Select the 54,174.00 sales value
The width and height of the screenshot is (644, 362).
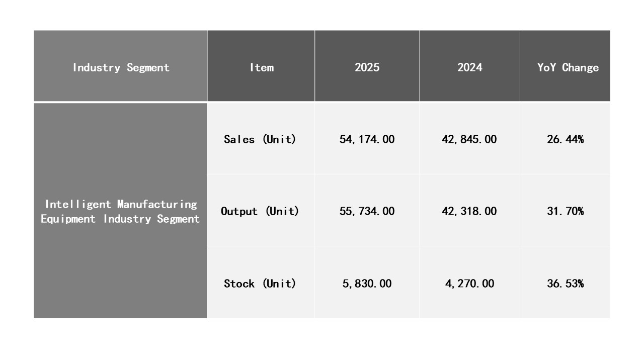click(367, 139)
